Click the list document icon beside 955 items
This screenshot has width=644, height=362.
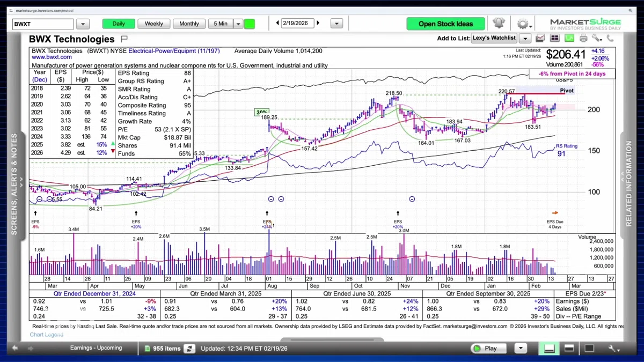(x=148, y=349)
